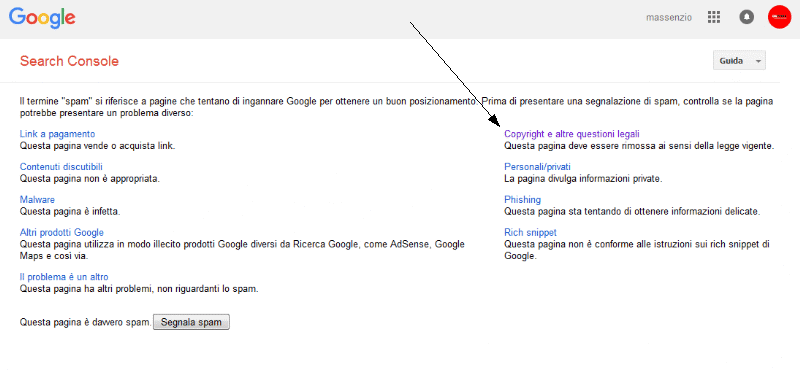This screenshot has width=800, height=372.
Task: Open the Link a pagamento link
Action: pyautogui.click(x=57, y=134)
